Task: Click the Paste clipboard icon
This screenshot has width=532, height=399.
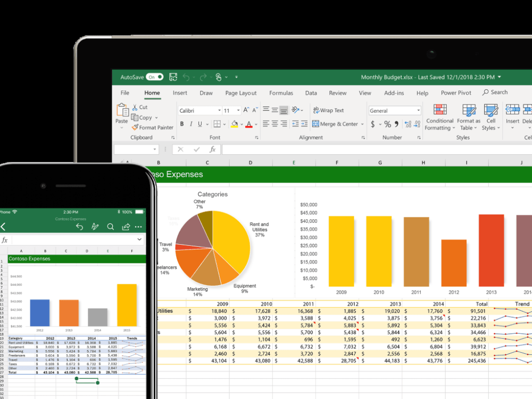Action: pyautogui.click(x=122, y=110)
